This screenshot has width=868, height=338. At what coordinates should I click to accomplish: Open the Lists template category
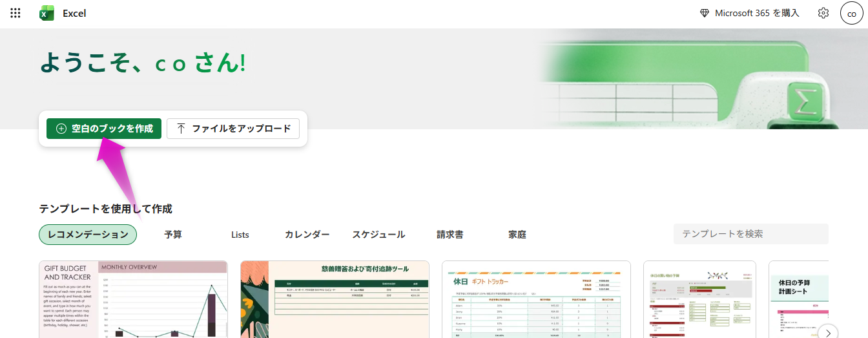point(240,235)
